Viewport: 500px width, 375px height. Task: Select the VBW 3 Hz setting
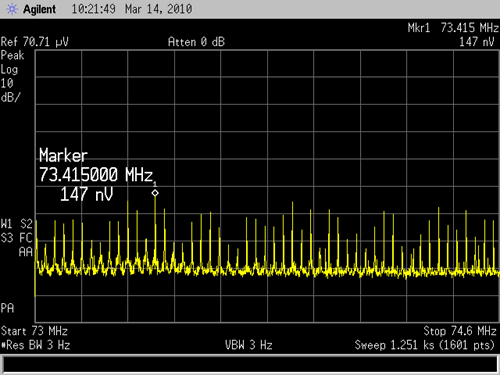tap(249, 345)
